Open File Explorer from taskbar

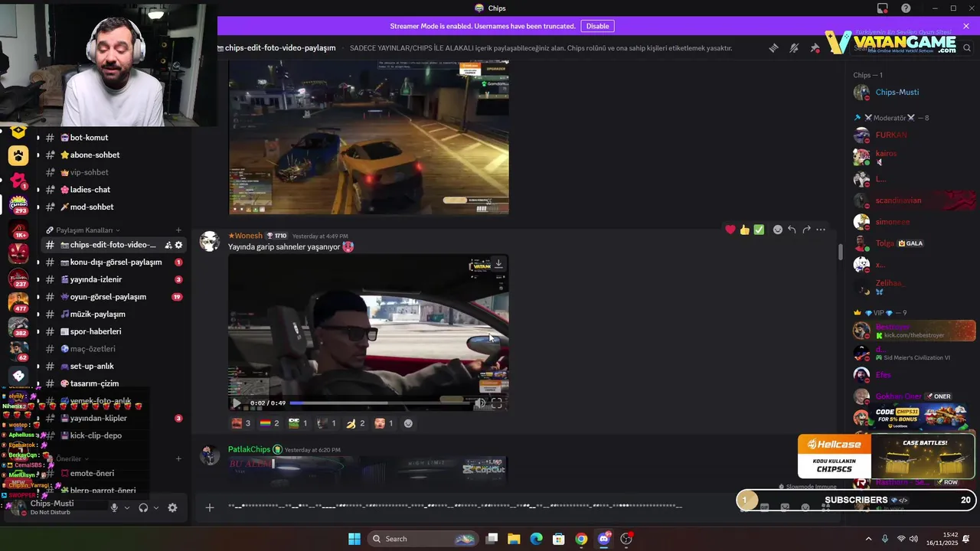[514, 539]
